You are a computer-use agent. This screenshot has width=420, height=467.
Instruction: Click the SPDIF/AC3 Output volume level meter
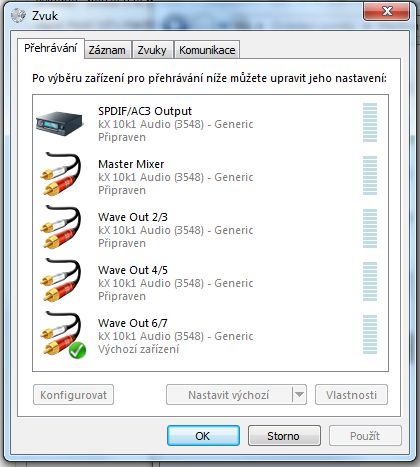(x=370, y=123)
